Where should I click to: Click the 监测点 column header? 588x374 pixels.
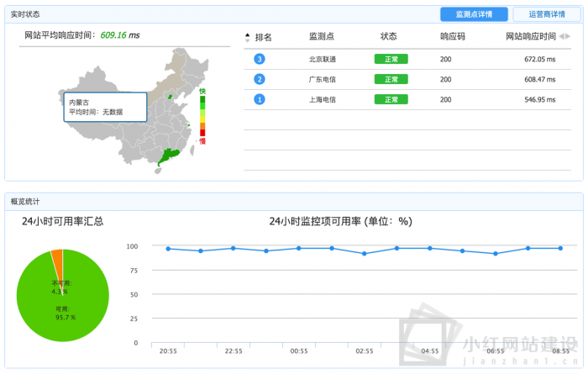click(x=322, y=37)
